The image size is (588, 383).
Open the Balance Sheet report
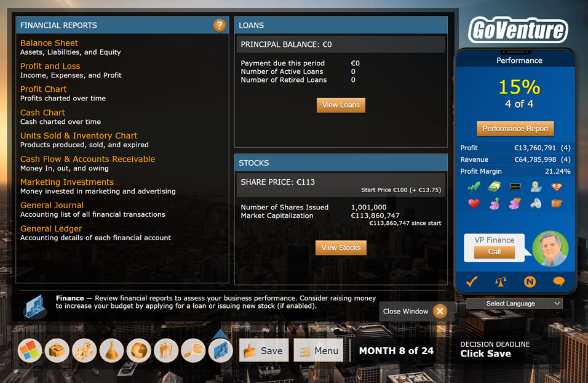49,43
